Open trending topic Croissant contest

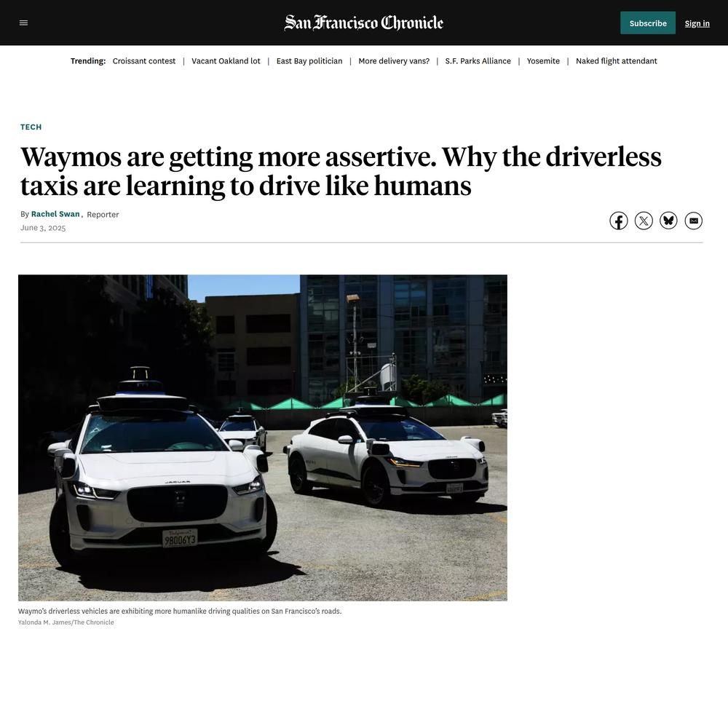(144, 61)
